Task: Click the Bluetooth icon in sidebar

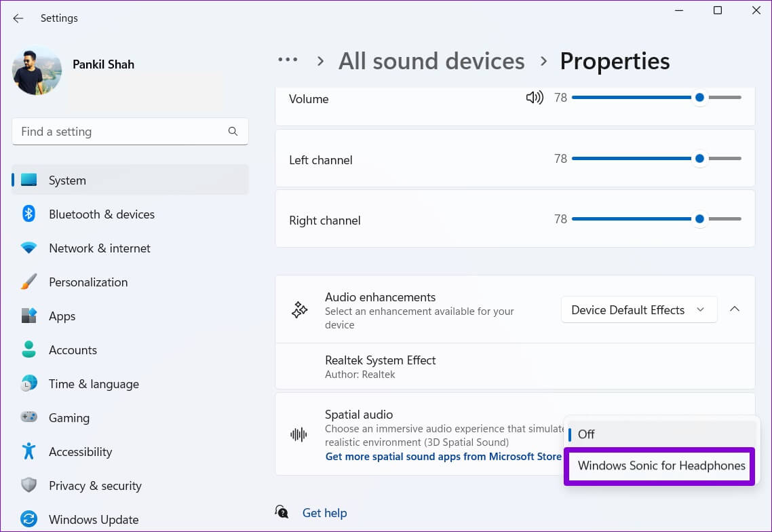Action: [x=28, y=214]
